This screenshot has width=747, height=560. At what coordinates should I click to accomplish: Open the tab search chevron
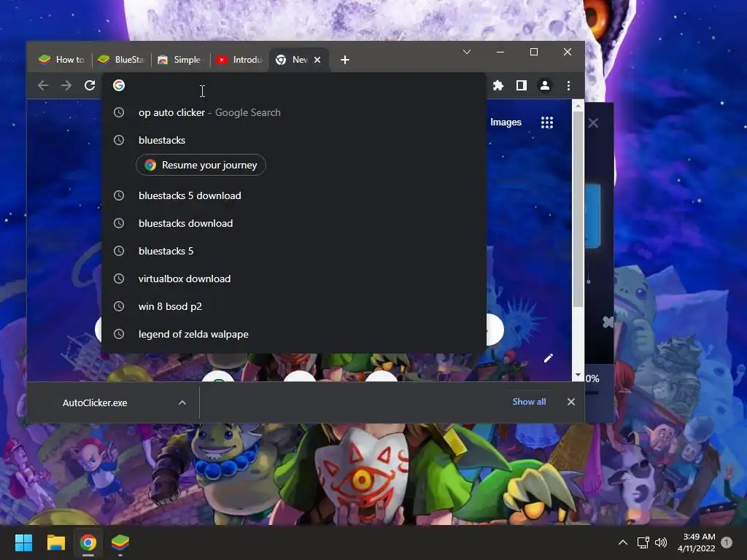[467, 52]
